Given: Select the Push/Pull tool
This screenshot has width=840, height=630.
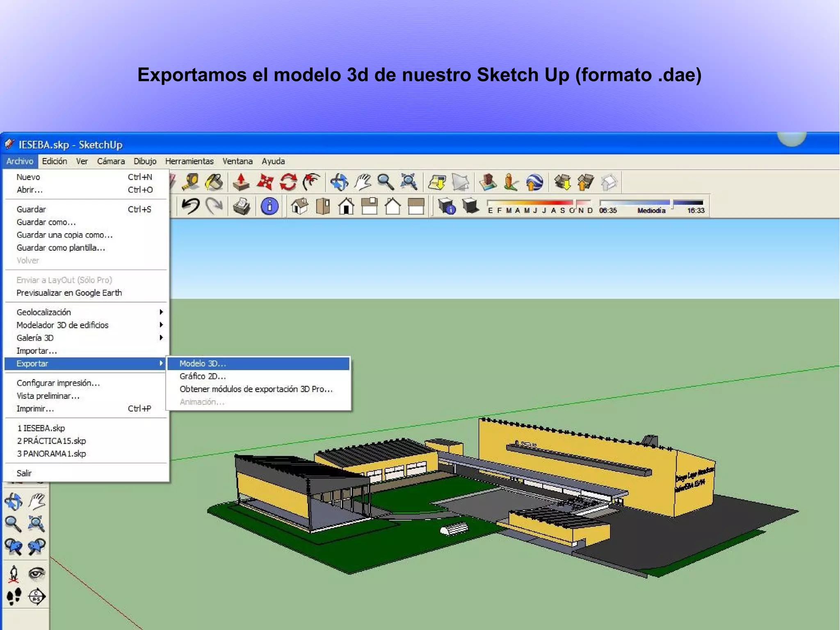Looking at the screenshot, I should 241,182.
